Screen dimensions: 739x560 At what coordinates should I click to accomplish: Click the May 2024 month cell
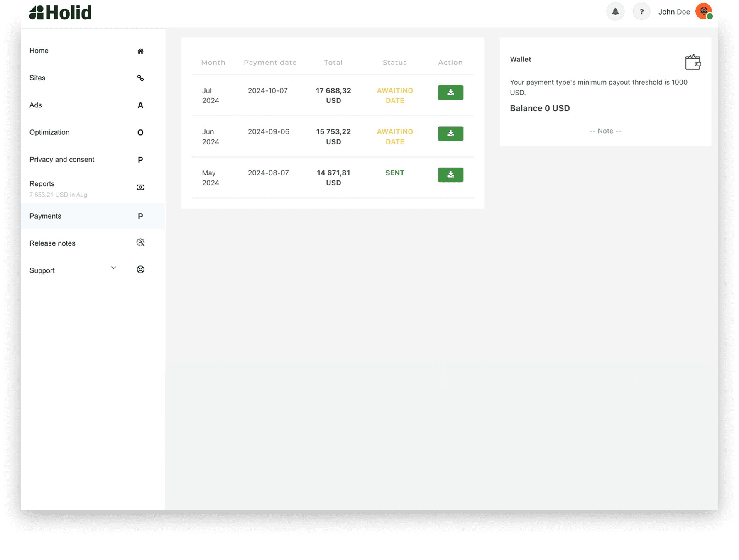[x=210, y=178]
